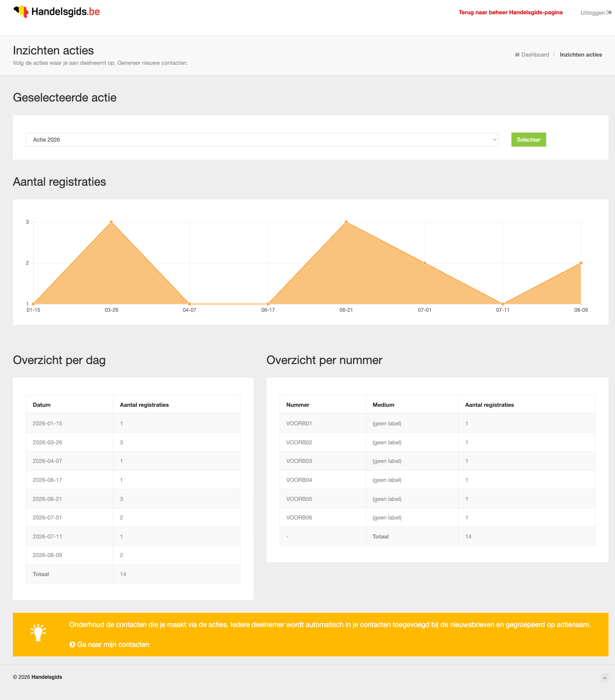Click the Dashboard home icon in breadcrumb
This screenshot has height=700, width=615.
point(517,55)
